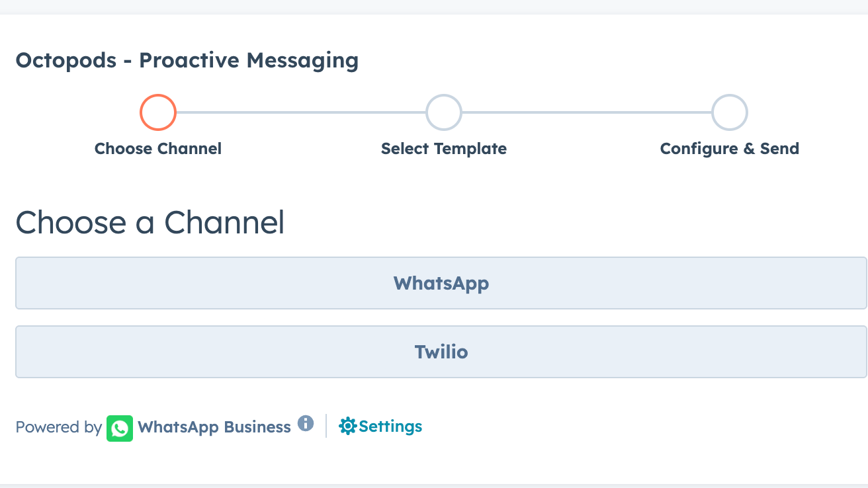Click the white phone icon inside the green badge

click(x=120, y=428)
